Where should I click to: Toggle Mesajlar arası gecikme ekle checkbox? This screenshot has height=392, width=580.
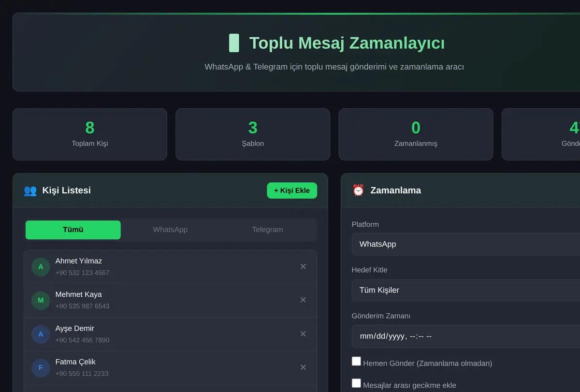356,383
